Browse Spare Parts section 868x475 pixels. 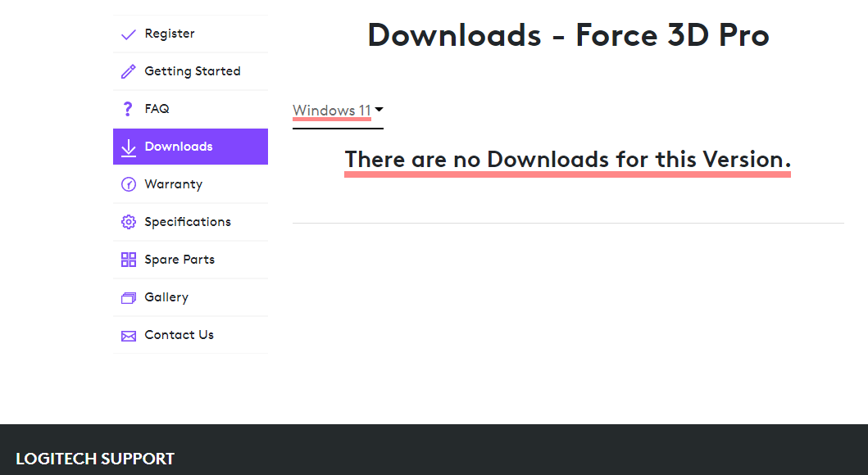coord(190,260)
